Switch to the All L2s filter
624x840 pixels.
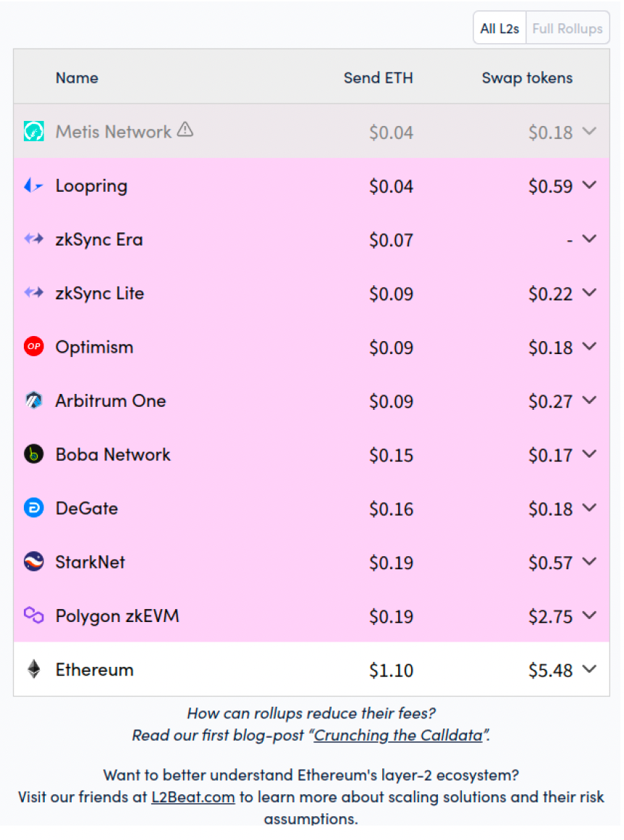pyautogui.click(x=499, y=28)
